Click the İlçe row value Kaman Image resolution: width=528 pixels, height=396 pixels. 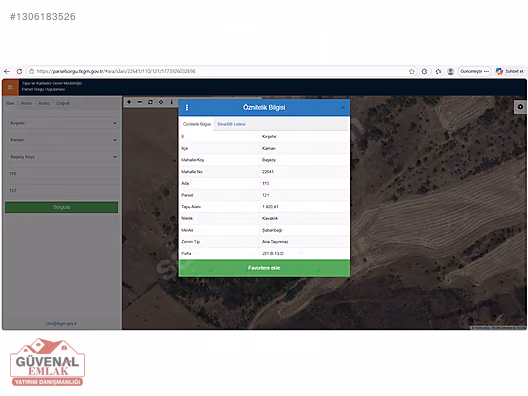click(269, 148)
